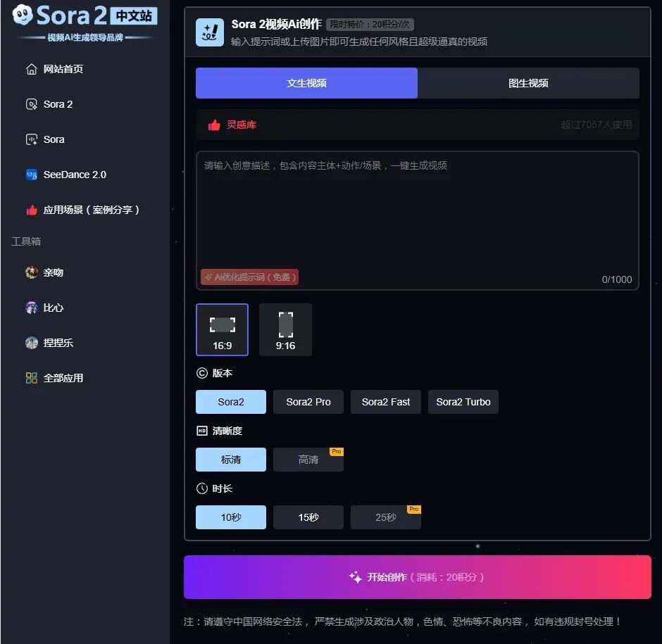The width and height of the screenshot is (662, 644).
Task: Select the Sora 2 sidebar icon
Action: (x=32, y=104)
